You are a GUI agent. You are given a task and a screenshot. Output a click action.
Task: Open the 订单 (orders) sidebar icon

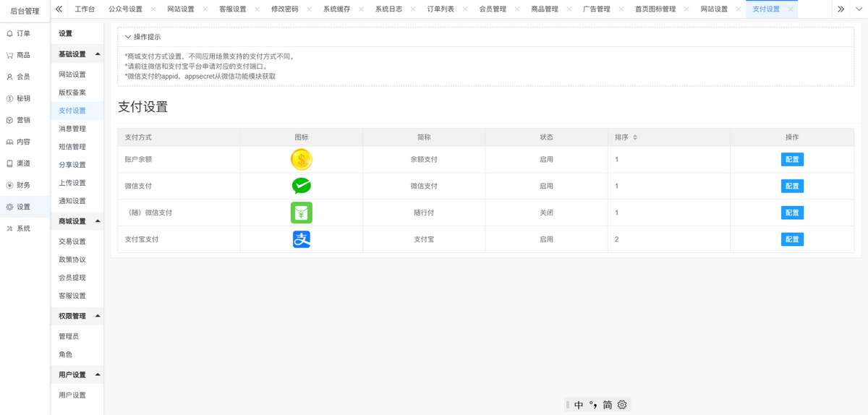[9, 33]
